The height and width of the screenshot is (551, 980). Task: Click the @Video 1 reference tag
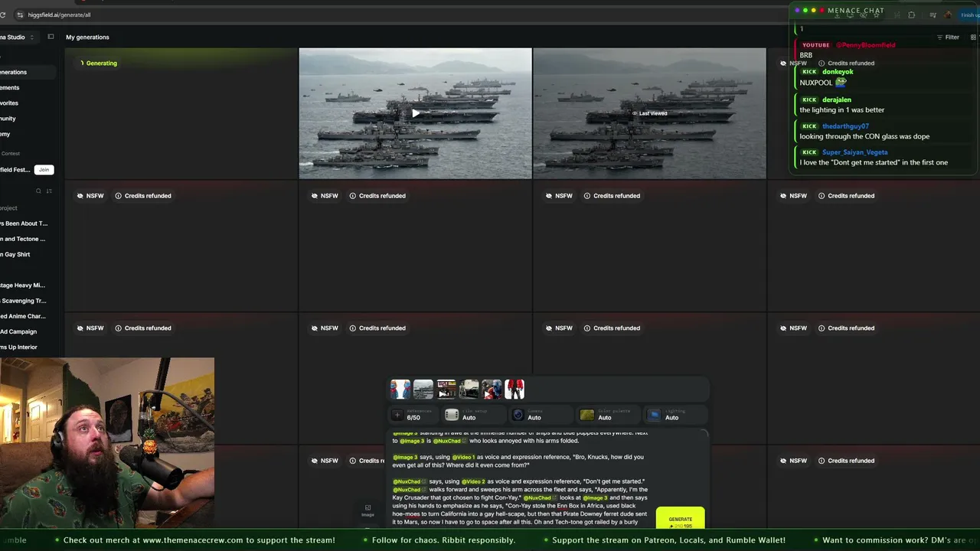(463, 457)
